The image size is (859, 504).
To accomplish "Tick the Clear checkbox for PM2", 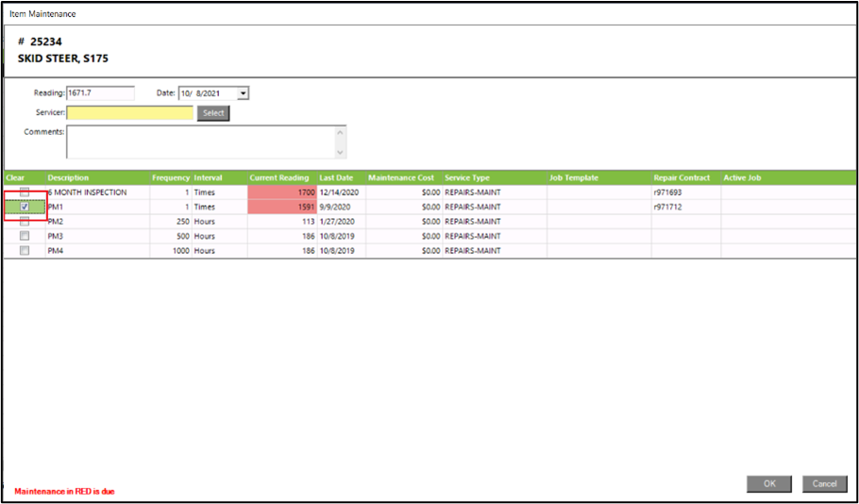I will pos(25,222).
